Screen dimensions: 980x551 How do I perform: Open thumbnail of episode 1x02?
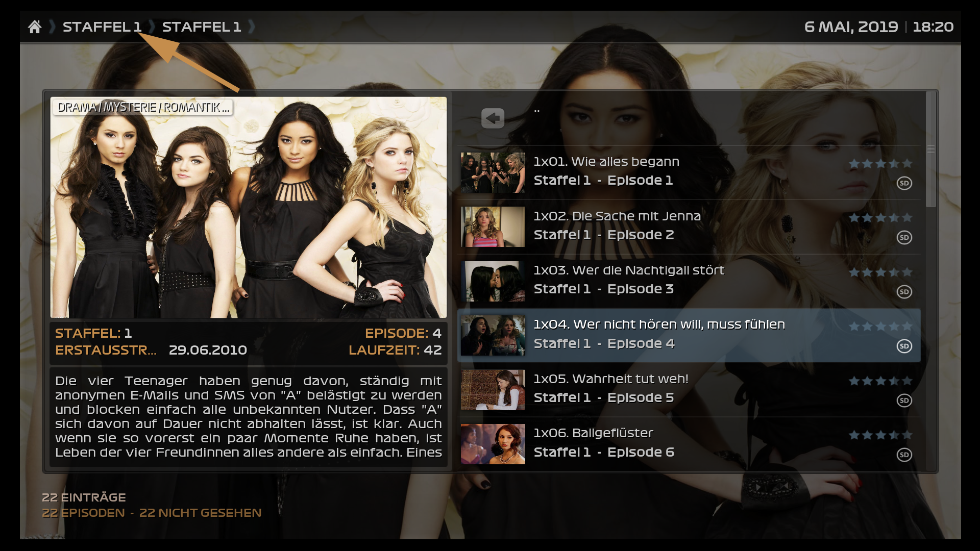(x=493, y=227)
